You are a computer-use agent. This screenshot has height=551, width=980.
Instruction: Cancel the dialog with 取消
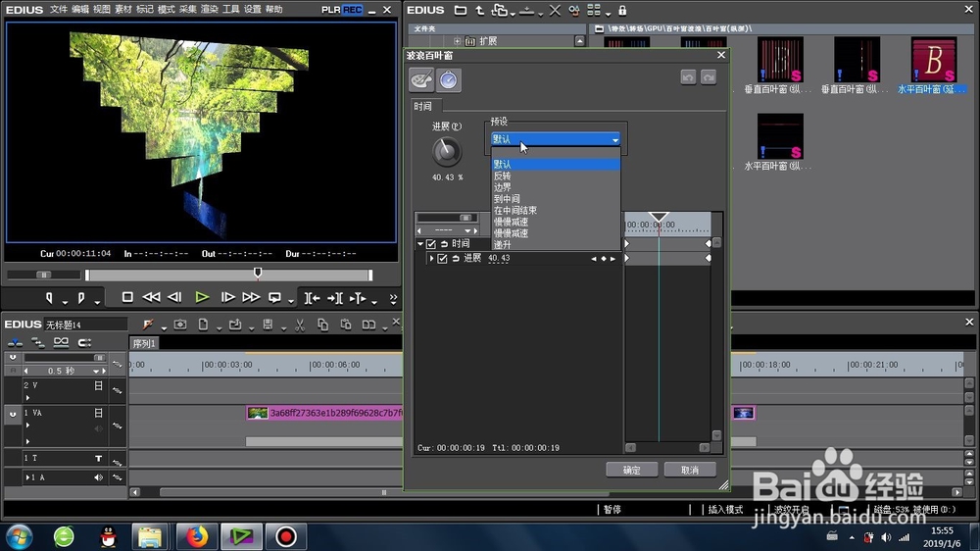coord(690,470)
